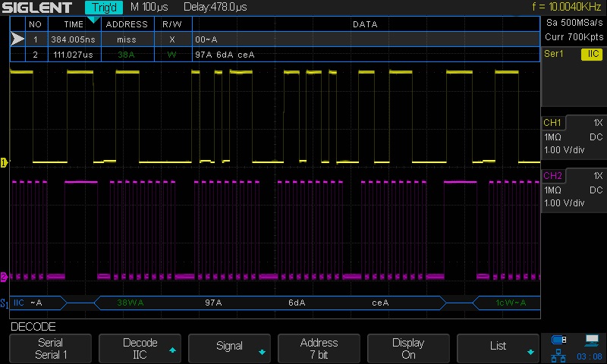The height and width of the screenshot is (364, 607).
Task: Click the SIGLENT logo
Action: [x=37, y=8]
